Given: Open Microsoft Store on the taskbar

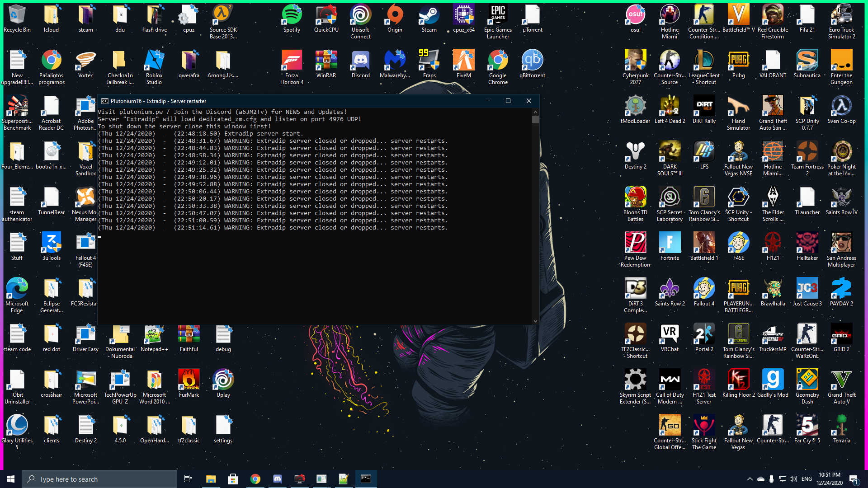Looking at the screenshot, I should click(233, 479).
